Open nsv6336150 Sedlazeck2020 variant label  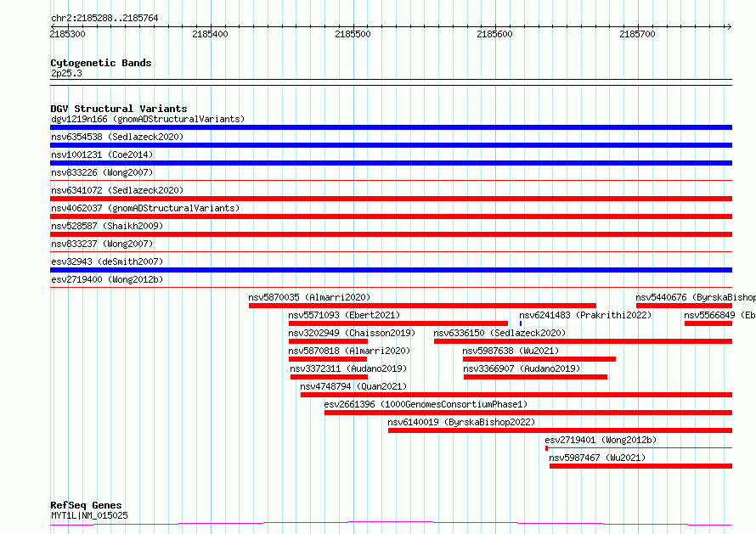(x=499, y=333)
